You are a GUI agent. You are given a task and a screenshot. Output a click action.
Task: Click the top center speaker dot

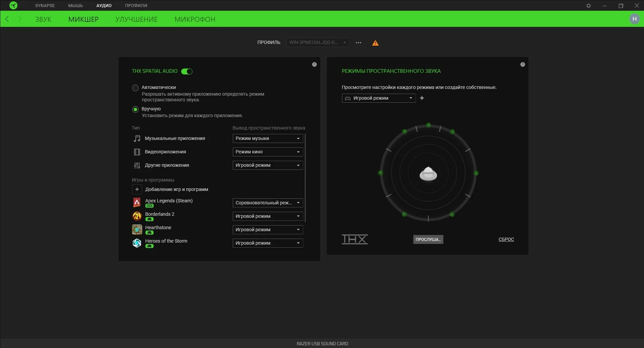pos(428,125)
